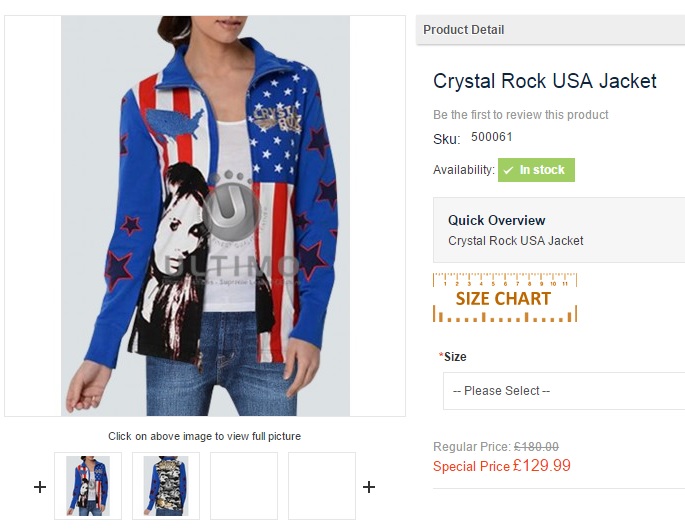
Task: Select the first jacket front thumbnail
Action: pos(88,486)
